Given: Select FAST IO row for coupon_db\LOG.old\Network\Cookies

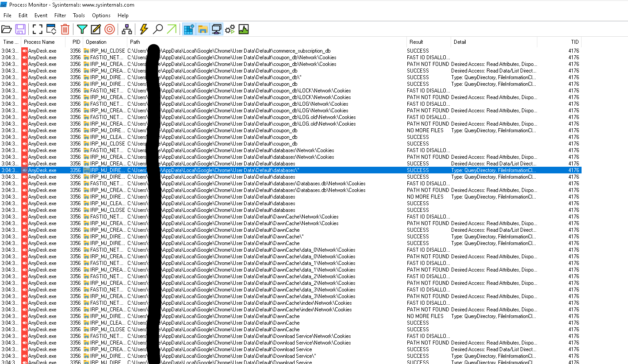Looking at the screenshot, I should click(x=291, y=117).
